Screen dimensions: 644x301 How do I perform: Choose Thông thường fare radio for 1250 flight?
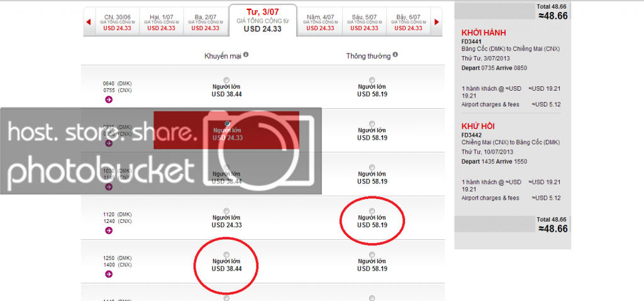point(372,254)
